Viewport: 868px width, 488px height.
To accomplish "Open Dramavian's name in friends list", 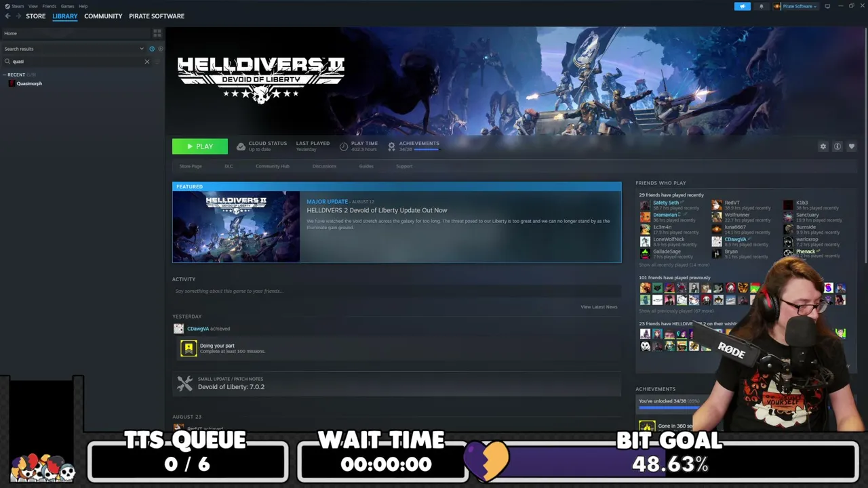I will coord(665,215).
